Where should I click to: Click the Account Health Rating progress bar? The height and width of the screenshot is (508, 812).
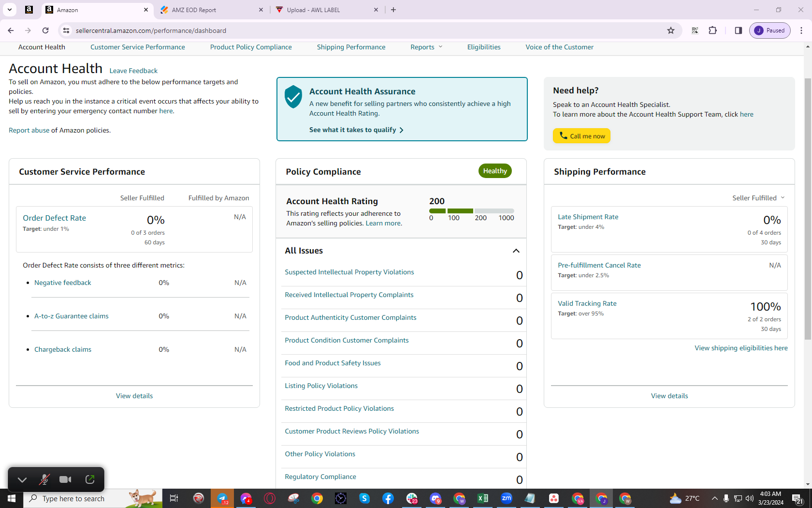[472, 211]
